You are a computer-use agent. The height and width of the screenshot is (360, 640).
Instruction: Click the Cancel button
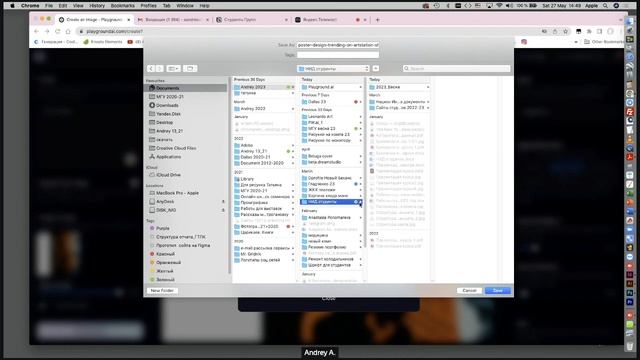click(469, 291)
